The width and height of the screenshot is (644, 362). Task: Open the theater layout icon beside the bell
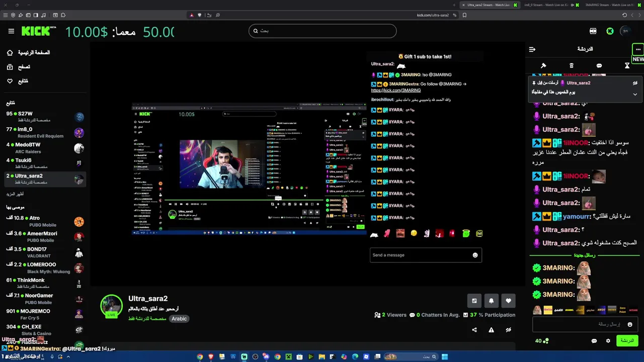(x=474, y=301)
